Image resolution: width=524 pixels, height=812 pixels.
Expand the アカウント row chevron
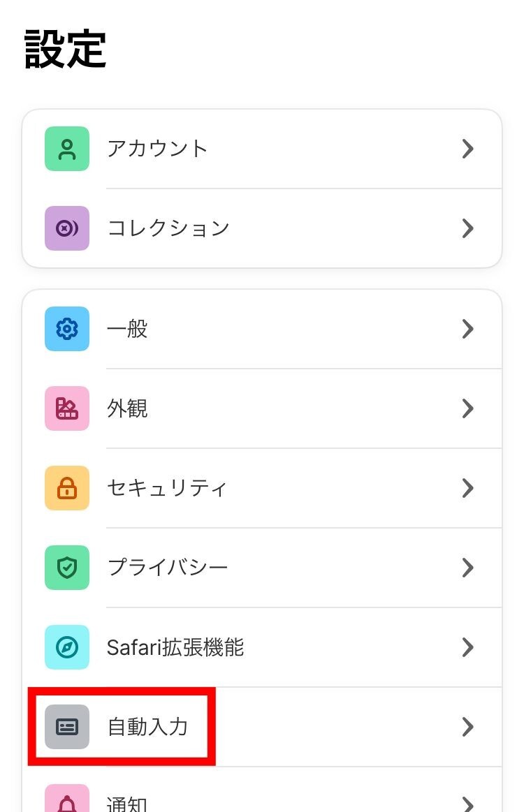click(468, 149)
